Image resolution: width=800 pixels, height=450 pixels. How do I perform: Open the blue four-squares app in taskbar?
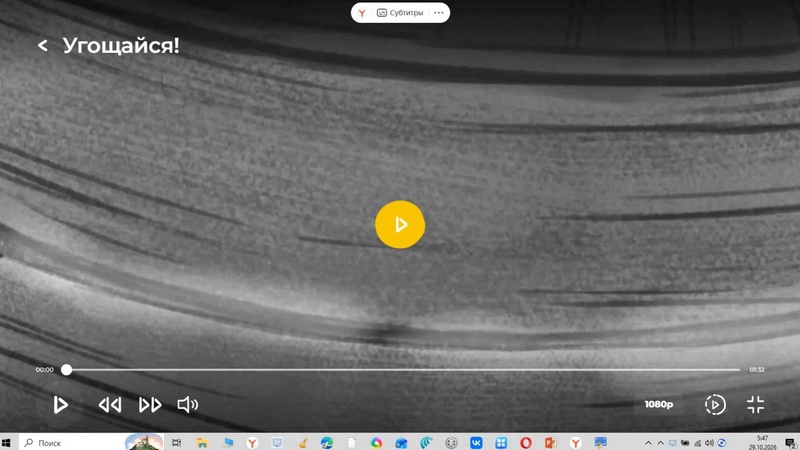(x=501, y=442)
